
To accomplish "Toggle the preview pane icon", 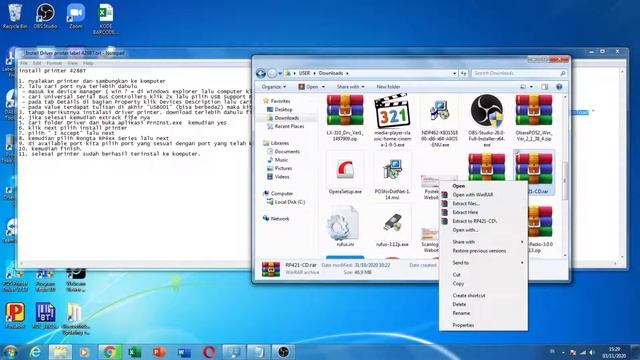I will (544, 87).
